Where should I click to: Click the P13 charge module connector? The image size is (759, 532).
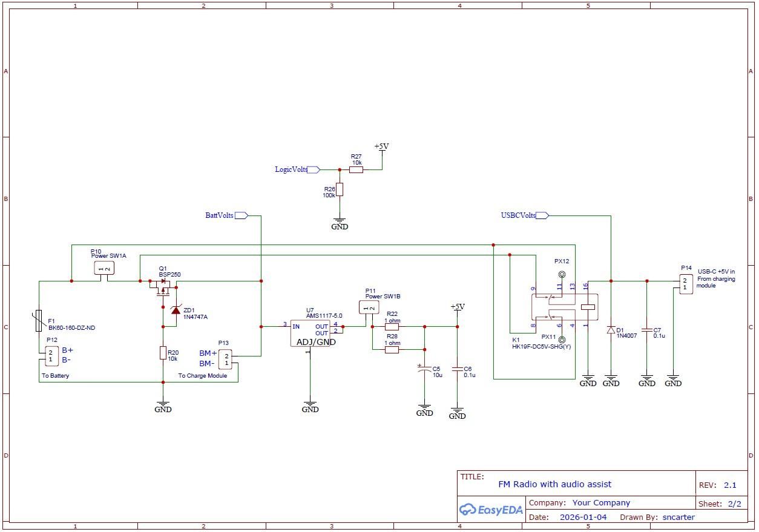click(x=225, y=360)
